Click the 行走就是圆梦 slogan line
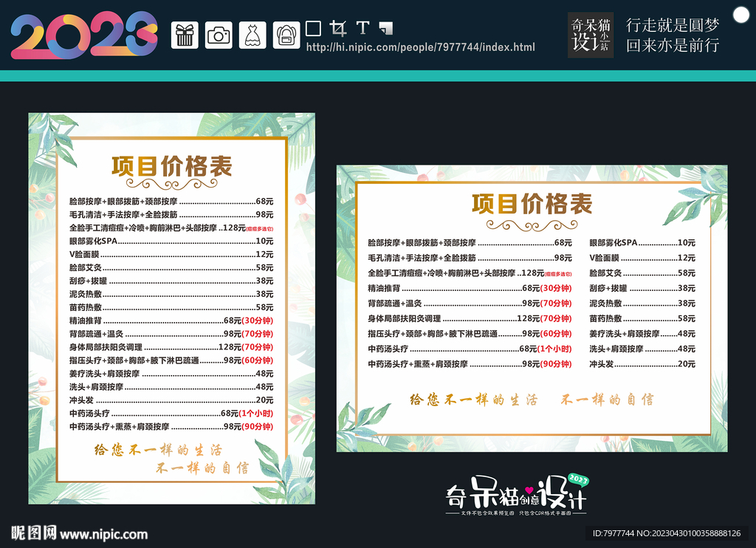The image size is (756, 548). 673,25
